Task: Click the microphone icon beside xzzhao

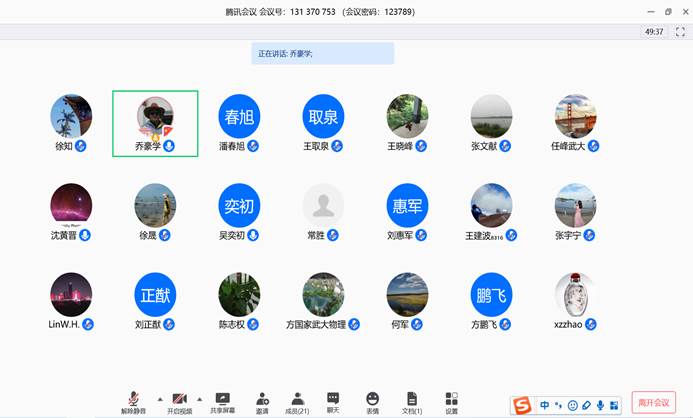Action: pyautogui.click(x=593, y=325)
